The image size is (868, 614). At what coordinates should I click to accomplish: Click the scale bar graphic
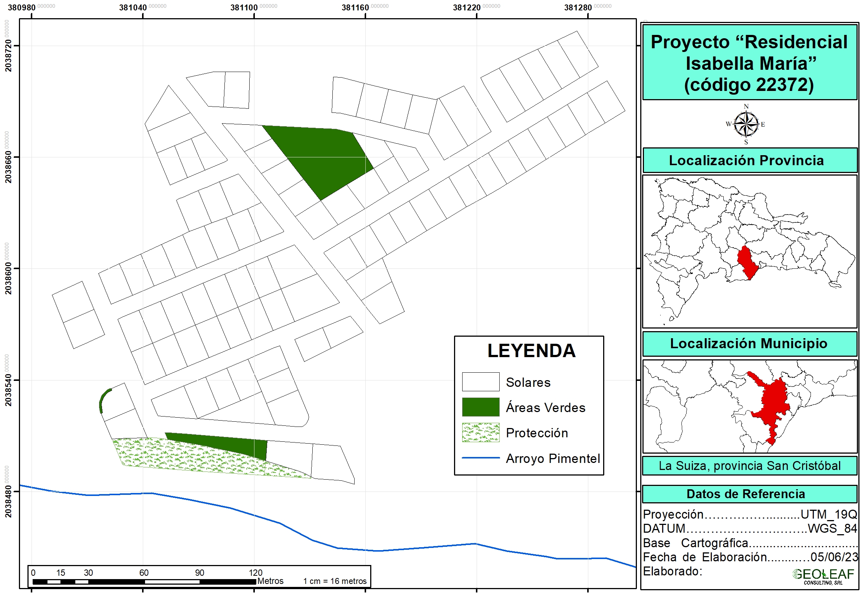[x=144, y=581]
